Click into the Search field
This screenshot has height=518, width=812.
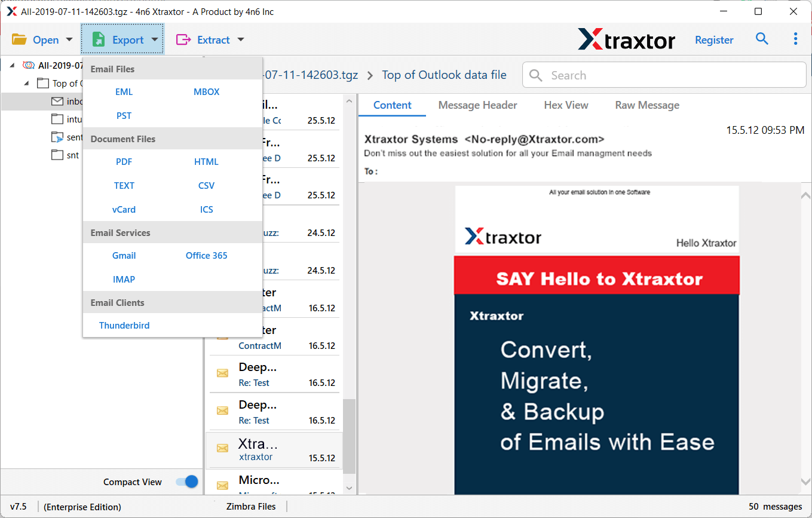click(664, 75)
